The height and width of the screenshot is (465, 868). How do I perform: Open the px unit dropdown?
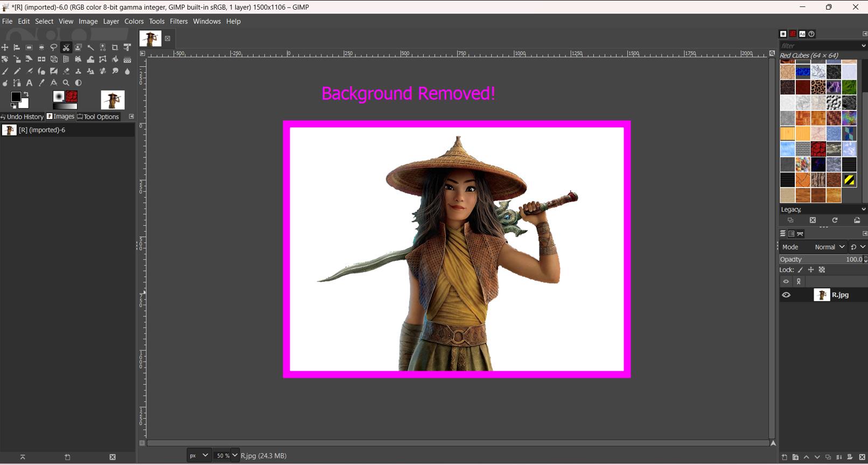click(199, 455)
